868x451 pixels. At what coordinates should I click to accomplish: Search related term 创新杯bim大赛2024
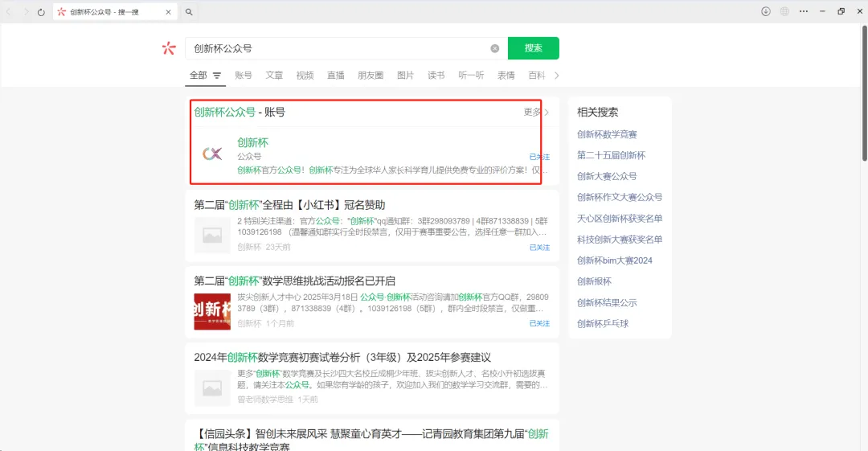click(x=615, y=260)
